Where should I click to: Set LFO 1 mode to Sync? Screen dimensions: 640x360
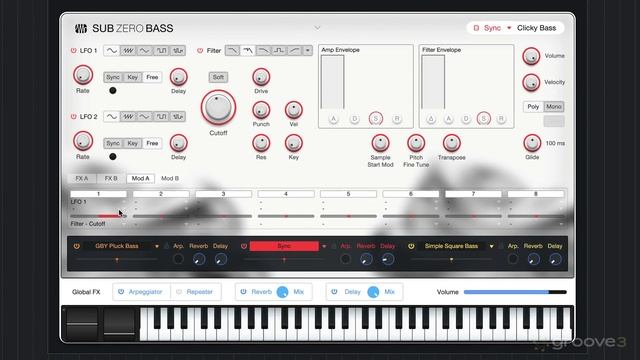(113, 77)
